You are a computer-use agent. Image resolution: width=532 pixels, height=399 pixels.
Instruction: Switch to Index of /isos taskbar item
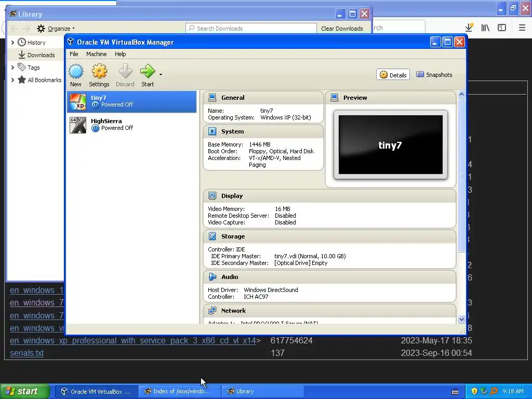[179, 392]
